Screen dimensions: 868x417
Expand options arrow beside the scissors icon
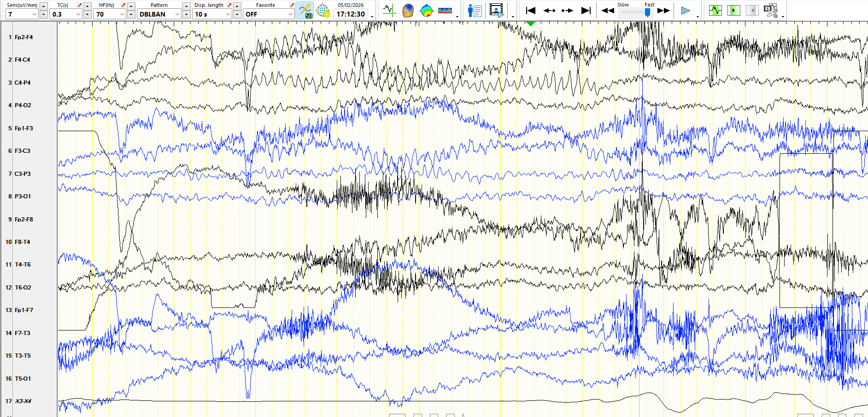click(x=783, y=17)
